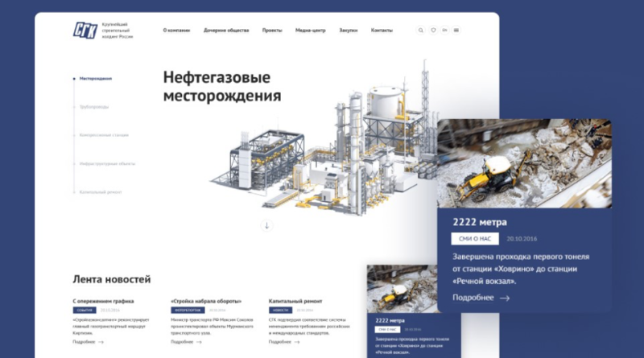This screenshot has width=644, height=358.
Task: Click Подробнее in the large 2222 метра card
Action: tap(473, 298)
